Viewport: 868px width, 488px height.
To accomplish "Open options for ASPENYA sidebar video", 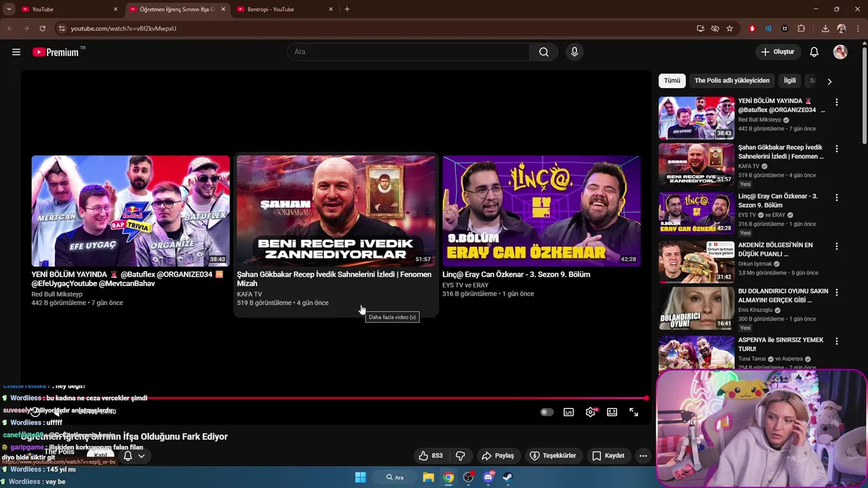I will click(837, 341).
